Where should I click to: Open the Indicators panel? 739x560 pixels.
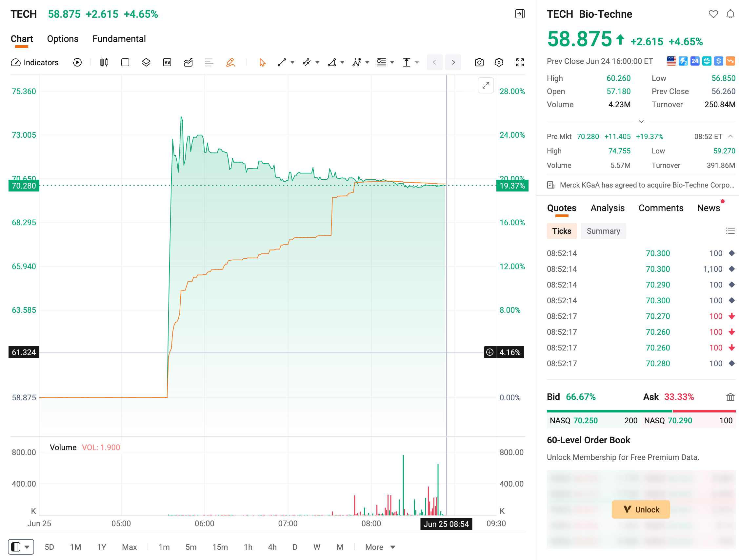coord(35,63)
